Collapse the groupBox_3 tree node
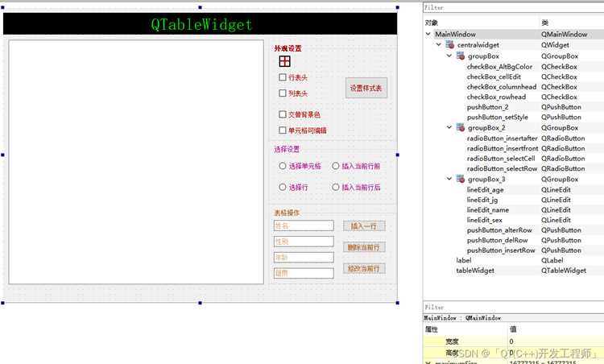The height and width of the screenshot is (364, 604). pos(449,179)
